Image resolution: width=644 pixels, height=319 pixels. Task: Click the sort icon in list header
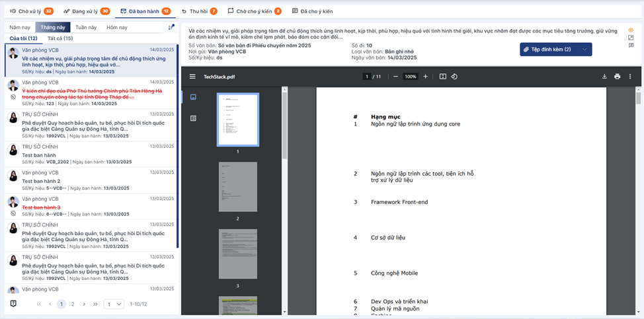tap(171, 28)
